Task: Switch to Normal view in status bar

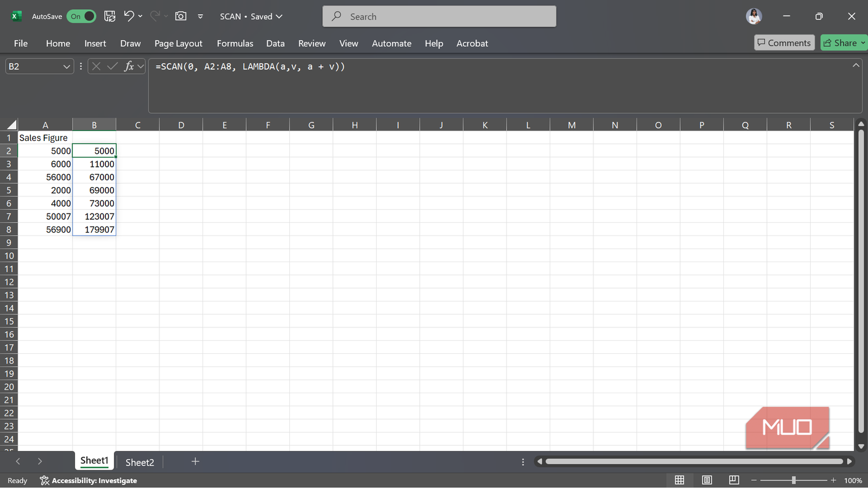Action: [680, 480]
